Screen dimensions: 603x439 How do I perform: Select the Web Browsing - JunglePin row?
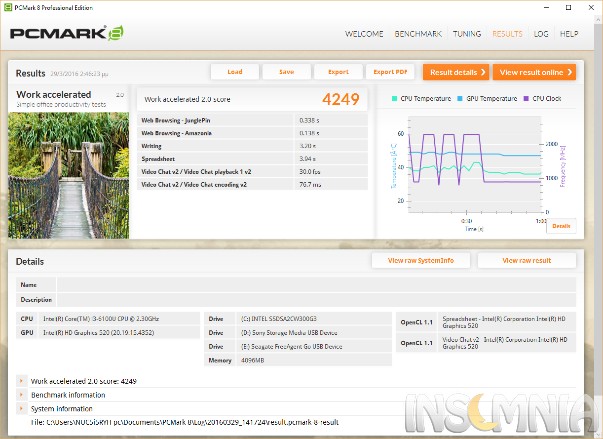pyautogui.click(x=252, y=120)
